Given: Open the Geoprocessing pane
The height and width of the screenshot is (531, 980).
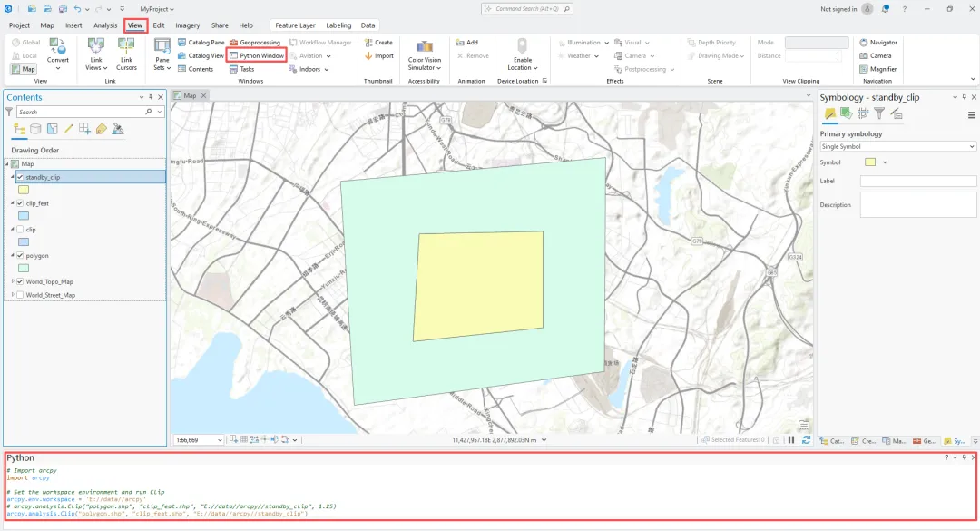Looking at the screenshot, I should (255, 43).
